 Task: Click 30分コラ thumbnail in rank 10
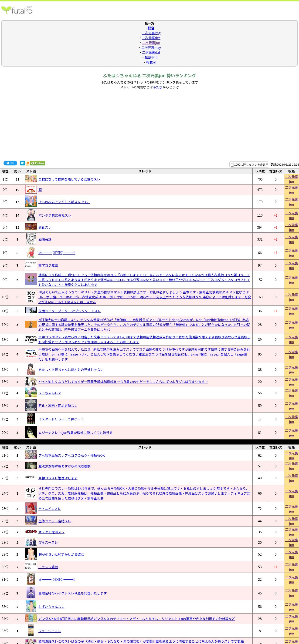[x=31, y=297]
